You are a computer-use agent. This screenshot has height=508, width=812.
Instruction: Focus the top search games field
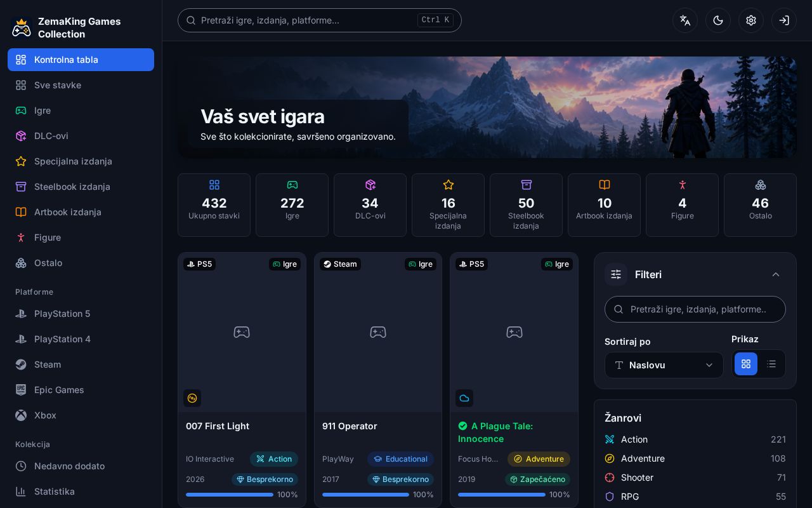pos(320,20)
